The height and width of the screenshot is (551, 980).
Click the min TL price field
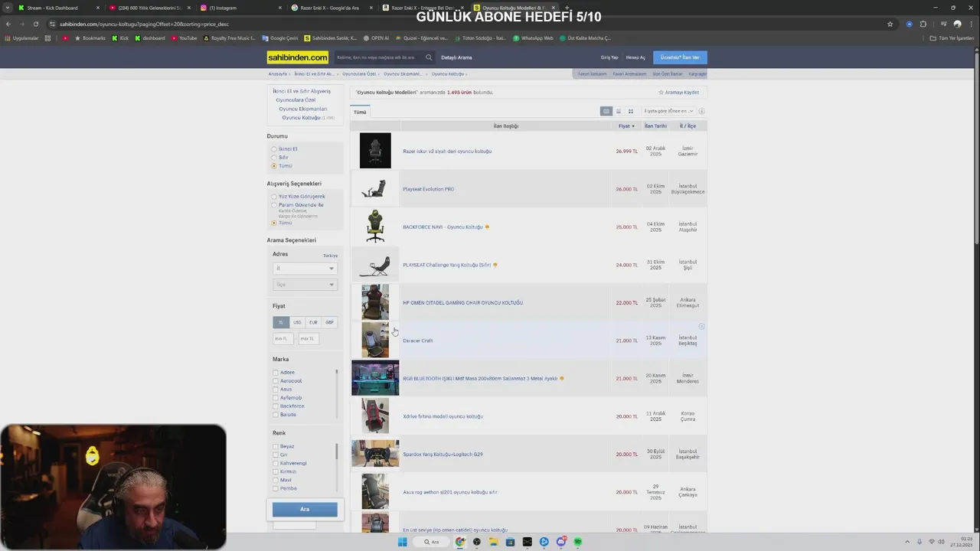(x=283, y=338)
